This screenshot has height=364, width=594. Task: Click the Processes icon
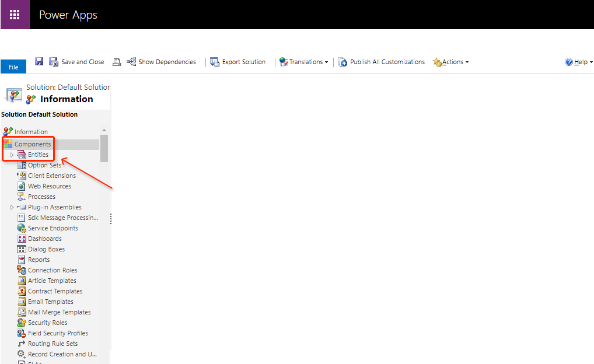pos(22,197)
